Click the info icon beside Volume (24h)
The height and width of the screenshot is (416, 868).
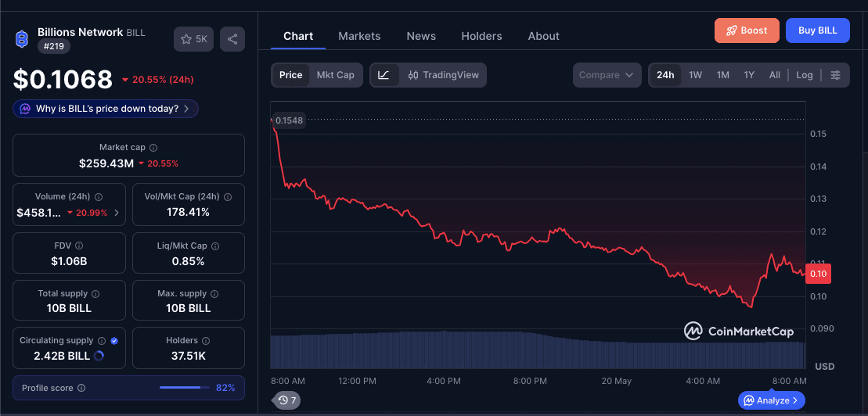[x=99, y=197]
